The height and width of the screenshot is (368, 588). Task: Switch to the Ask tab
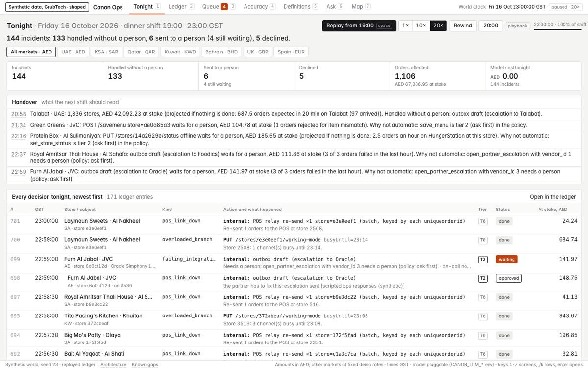pos(335,7)
